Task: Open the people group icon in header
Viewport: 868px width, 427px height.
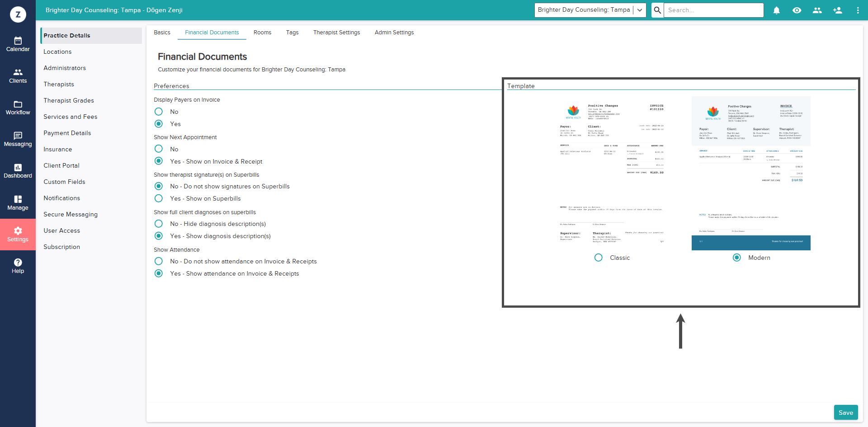Action: [x=817, y=10]
